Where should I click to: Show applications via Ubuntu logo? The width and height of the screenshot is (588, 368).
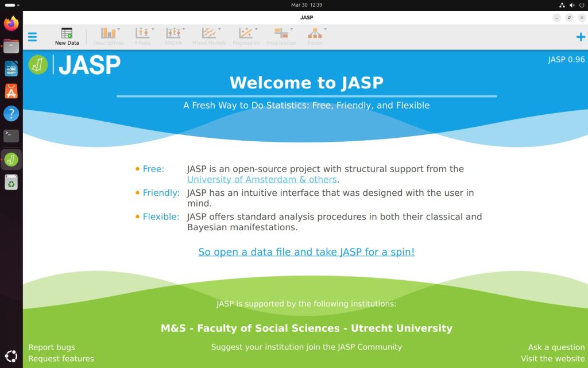pyautogui.click(x=11, y=356)
